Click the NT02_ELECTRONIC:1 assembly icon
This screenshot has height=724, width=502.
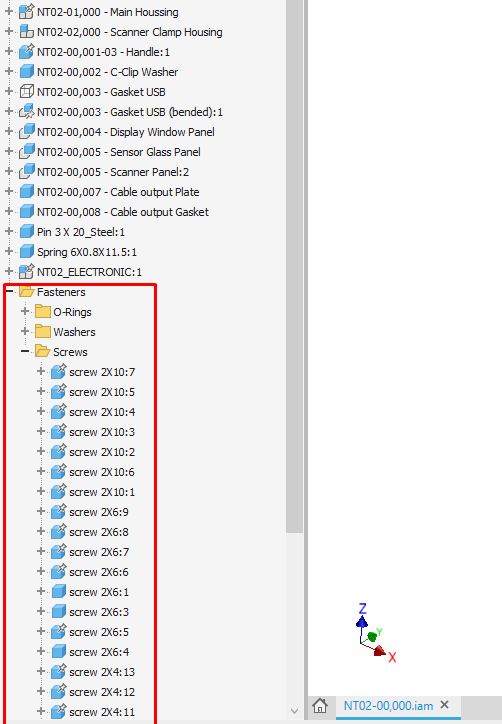coord(27,272)
